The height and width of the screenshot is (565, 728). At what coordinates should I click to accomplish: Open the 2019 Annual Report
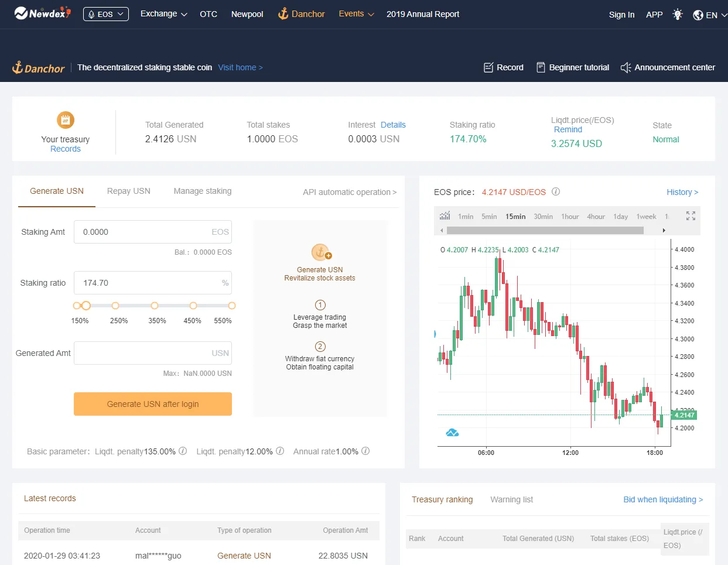[423, 14]
